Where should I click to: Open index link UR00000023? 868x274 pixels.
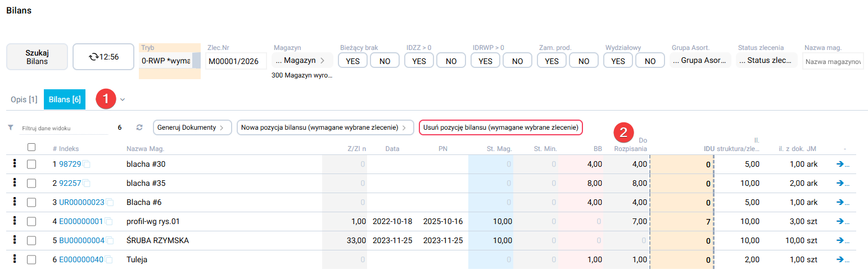click(x=82, y=202)
